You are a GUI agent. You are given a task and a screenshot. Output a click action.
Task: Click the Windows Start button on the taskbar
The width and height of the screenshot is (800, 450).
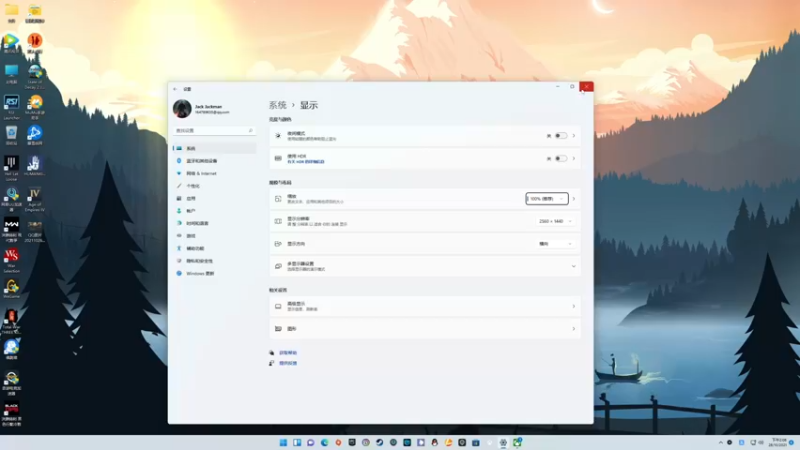point(283,443)
